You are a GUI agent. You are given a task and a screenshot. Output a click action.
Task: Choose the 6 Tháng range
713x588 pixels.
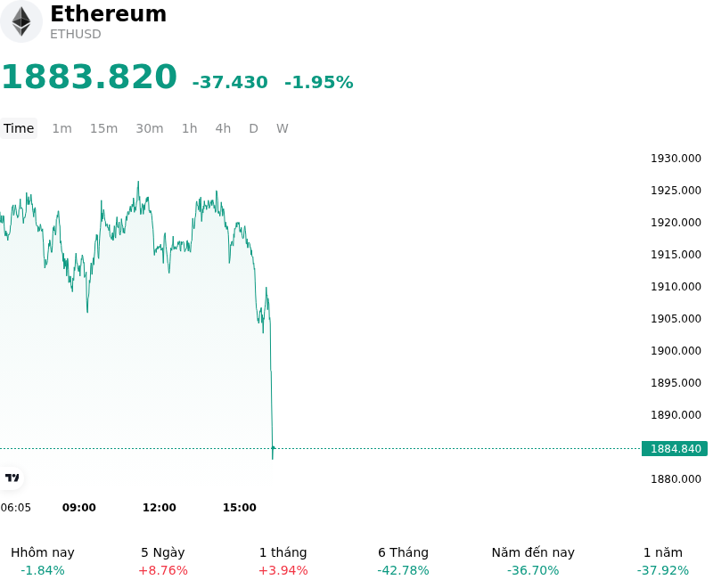[x=403, y=560]
